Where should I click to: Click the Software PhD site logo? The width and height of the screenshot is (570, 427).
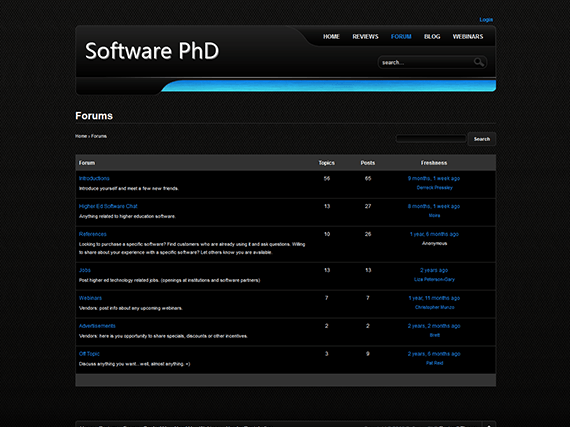pos(152,51)
